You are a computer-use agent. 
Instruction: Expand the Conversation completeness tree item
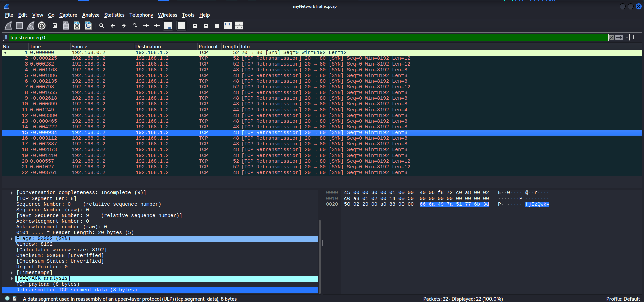[12, 193]
